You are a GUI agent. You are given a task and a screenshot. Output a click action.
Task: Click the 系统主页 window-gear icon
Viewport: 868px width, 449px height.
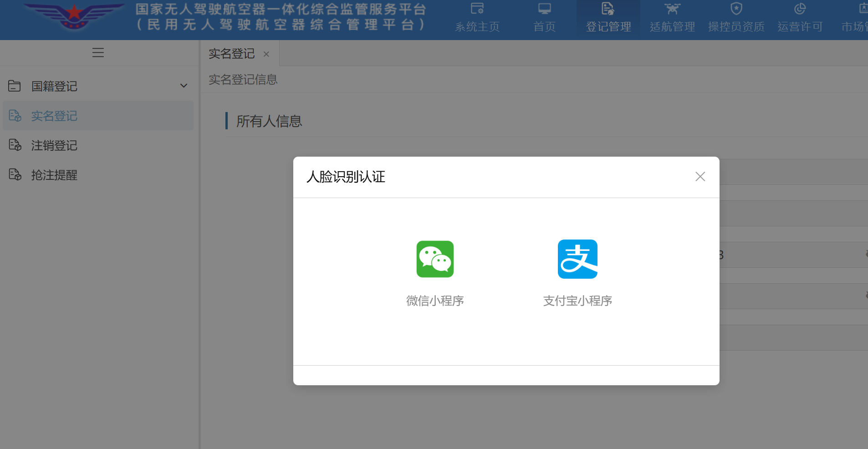(477, 9)
